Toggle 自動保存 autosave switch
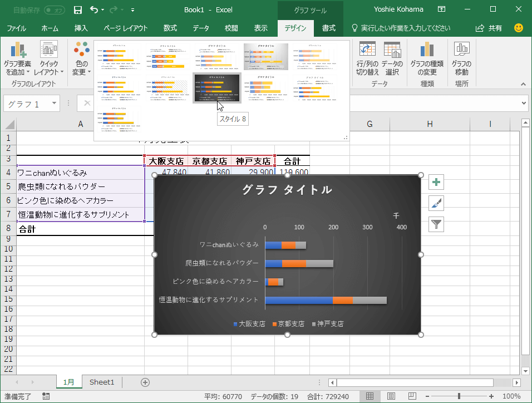 (x=54, y=10)
